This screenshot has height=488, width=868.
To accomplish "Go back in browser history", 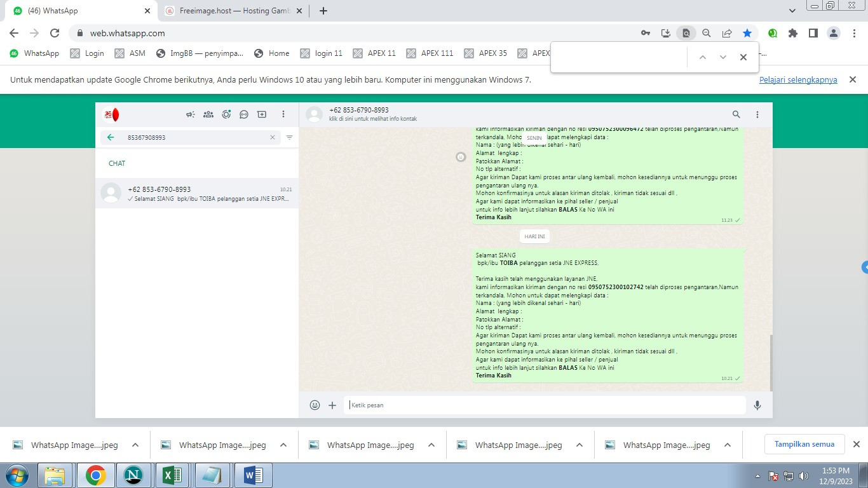I will (x=14, y=33).
